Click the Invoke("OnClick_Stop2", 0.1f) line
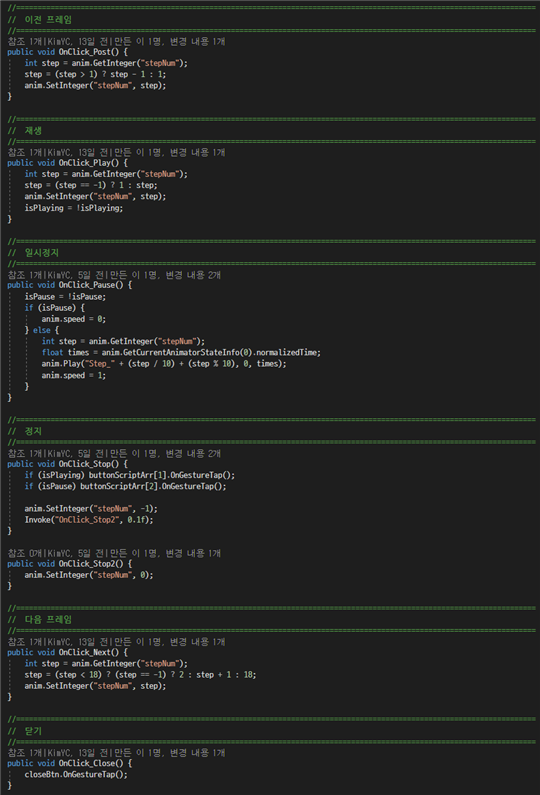Screen dimensions: 540x795 click(89, 520)
